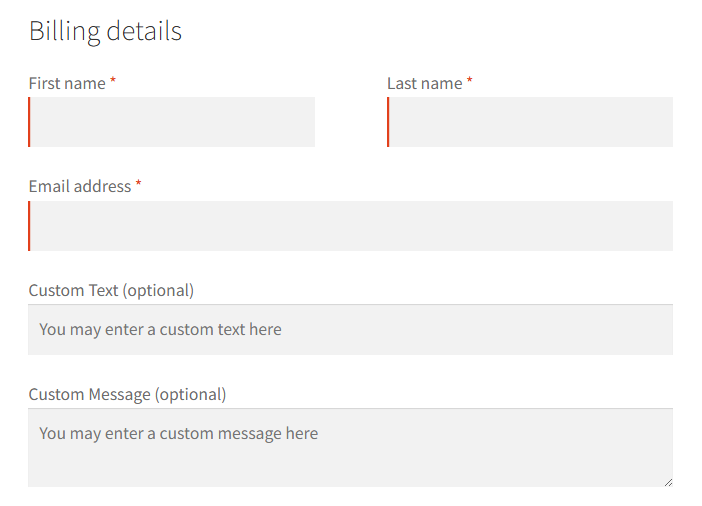The height and width of the screenshot is (506, 702).
Task: Click the red asterisk beside First name
Action: pyautogui.click(x=113, y=81)
